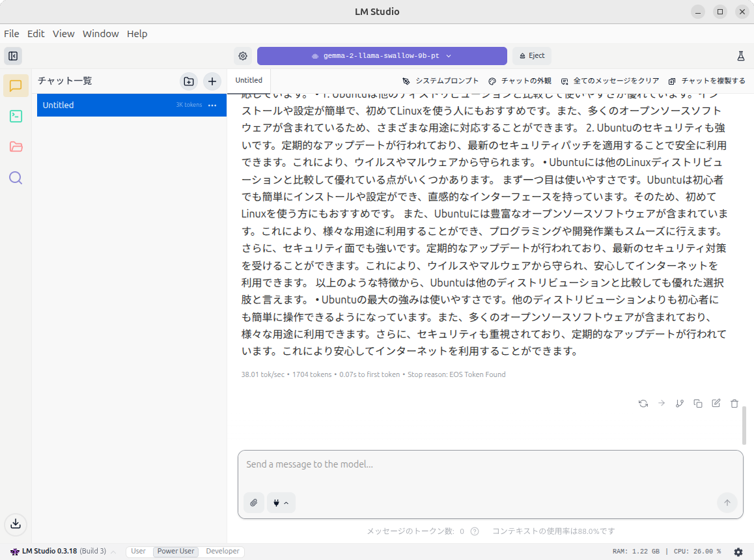The height and width of the screenshot is (560, 754).
Task: Regenerate the assistant response
Action: pyautogui.click(x=643, y=404)
